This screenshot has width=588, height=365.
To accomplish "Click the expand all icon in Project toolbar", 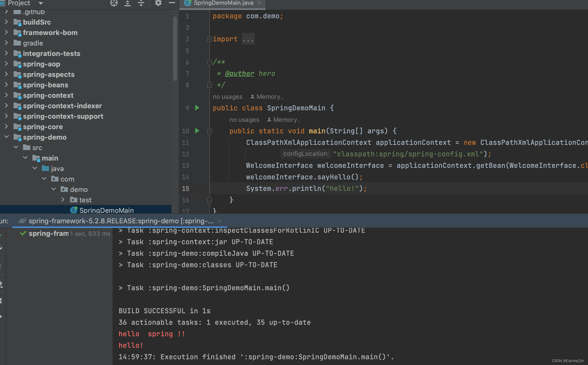I will [128, 3].
